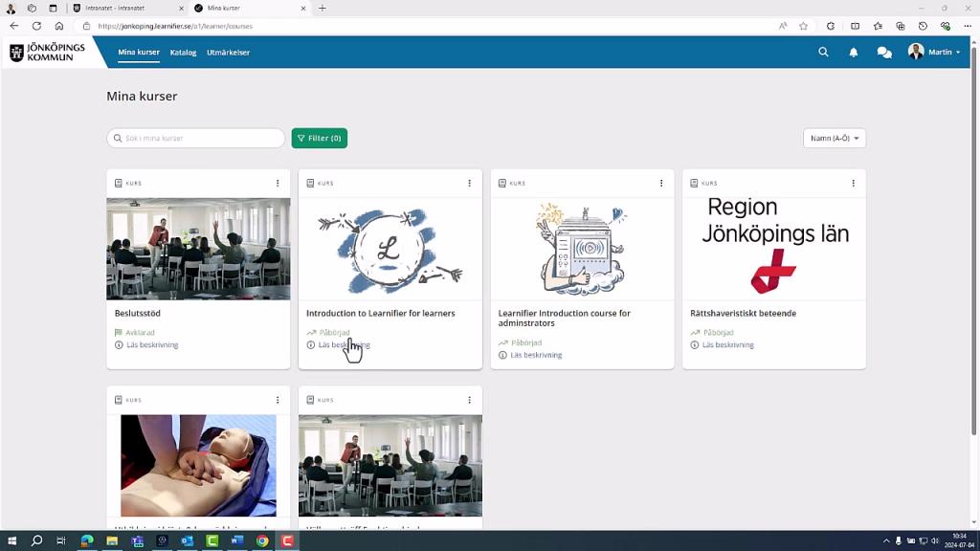Open options menu for Rättshaveristiskt beteende card
Image resolution: width=980 pixels, height=551 pixels.
point(853,183)
